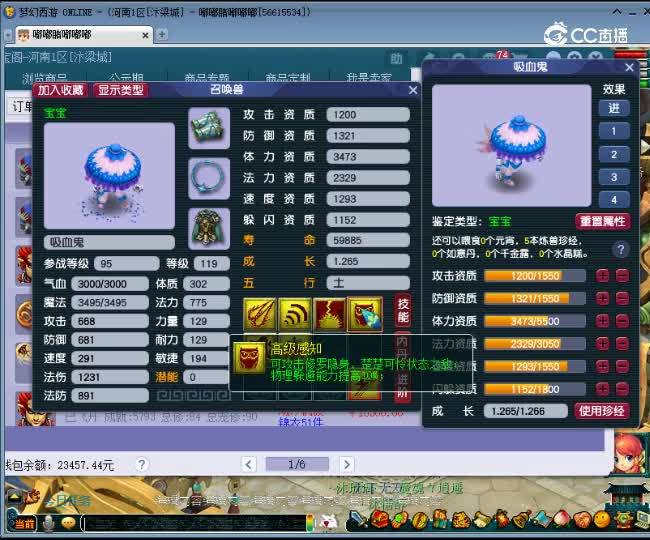Image resolution: width=650 pixels, height=540 pixels.
Task: Decrease 攻击资质 with minus button
Action: [x=622, y=276]
